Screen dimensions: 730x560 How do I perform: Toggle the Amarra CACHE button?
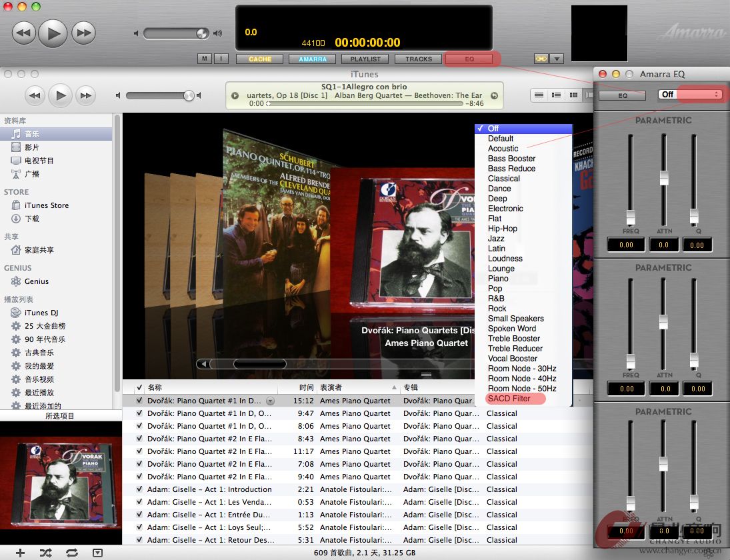pyautogui.click(x=260, y=59)
